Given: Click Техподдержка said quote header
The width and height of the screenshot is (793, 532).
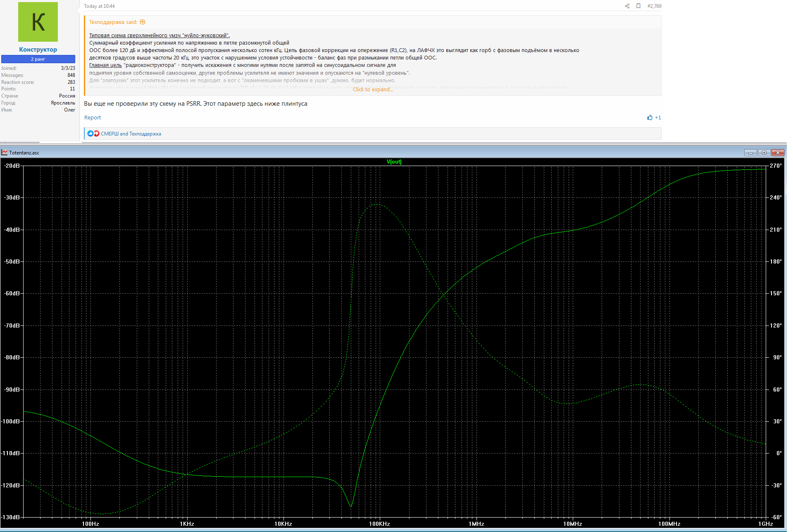Looking at the screenshot, I should coord(113,22).
